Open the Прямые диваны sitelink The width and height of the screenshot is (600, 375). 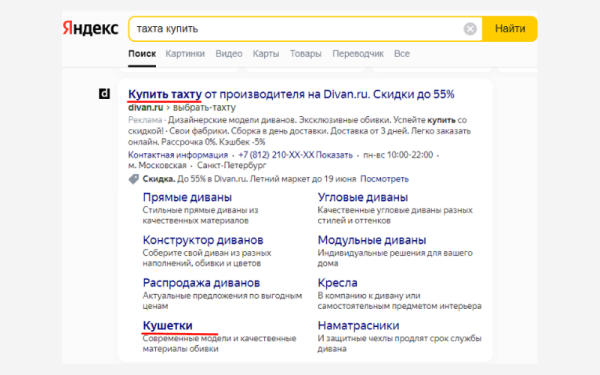(x=187, y=197)
